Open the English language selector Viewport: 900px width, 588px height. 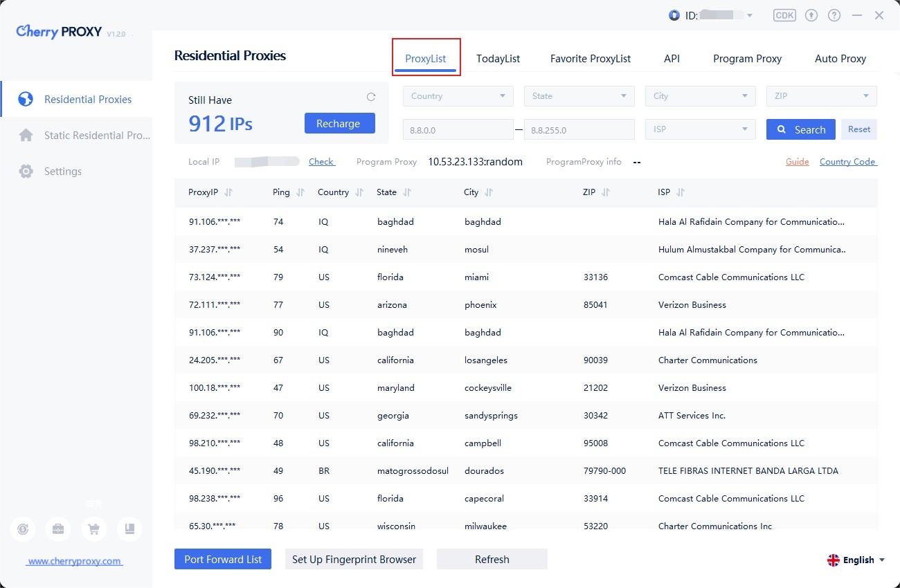tap(856, 560)
